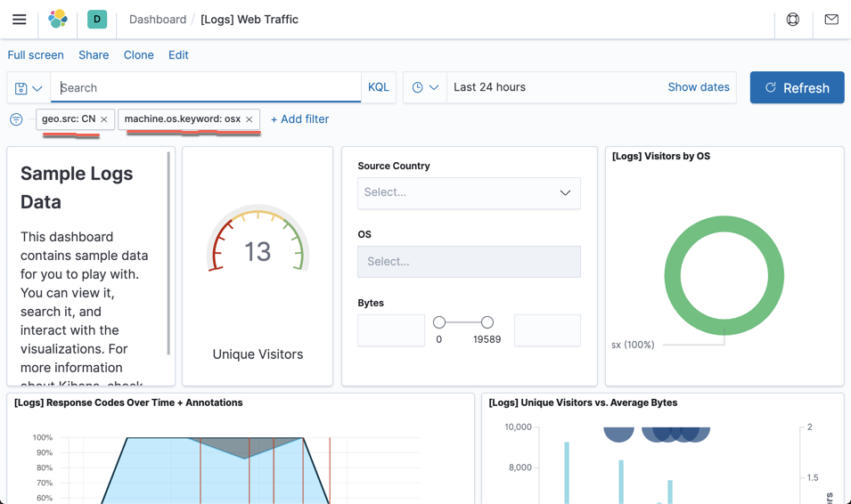Click the Refresh button

point(797,87)
